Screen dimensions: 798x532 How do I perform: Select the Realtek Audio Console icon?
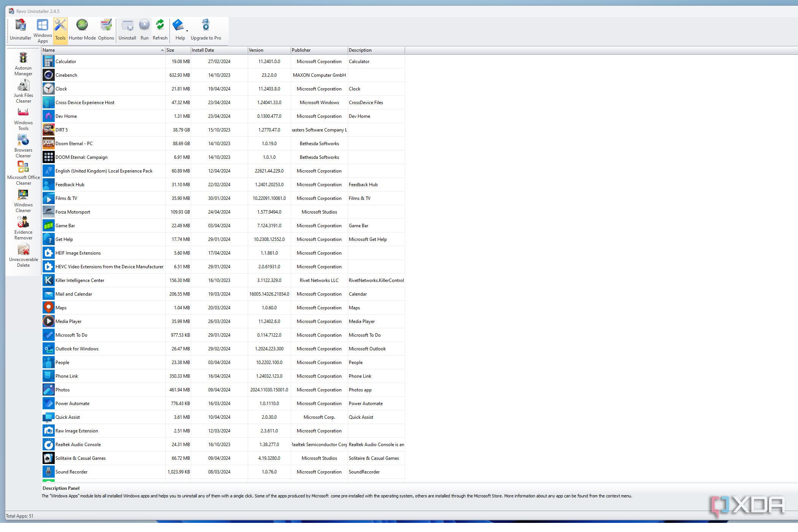[x=48, y=445]
